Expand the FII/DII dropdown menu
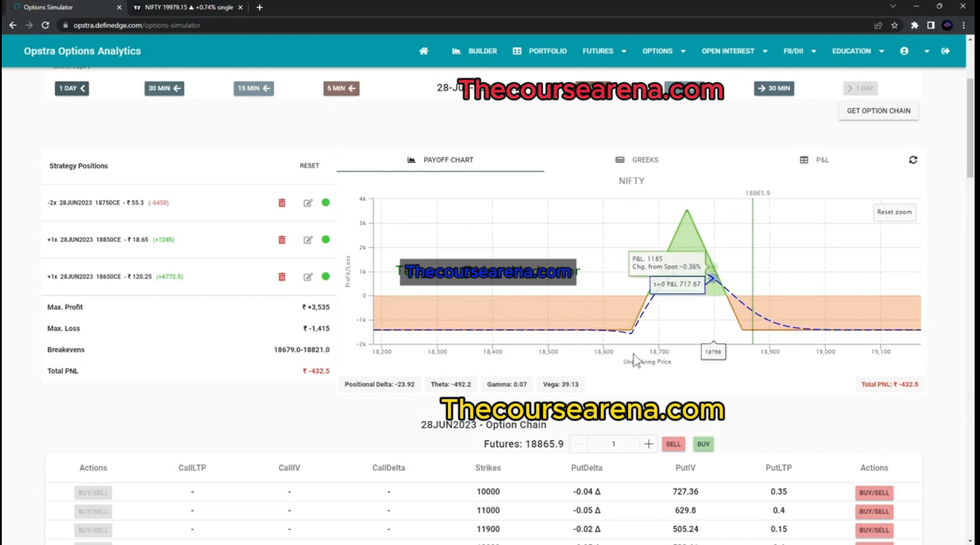Screen dimensions: 980x545 [800, 51]
